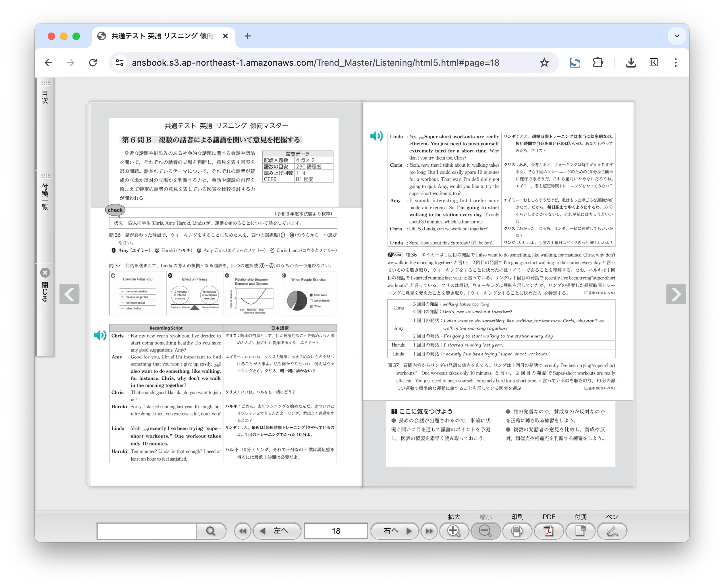Click the Point badge next to 問36

(395, 255)
